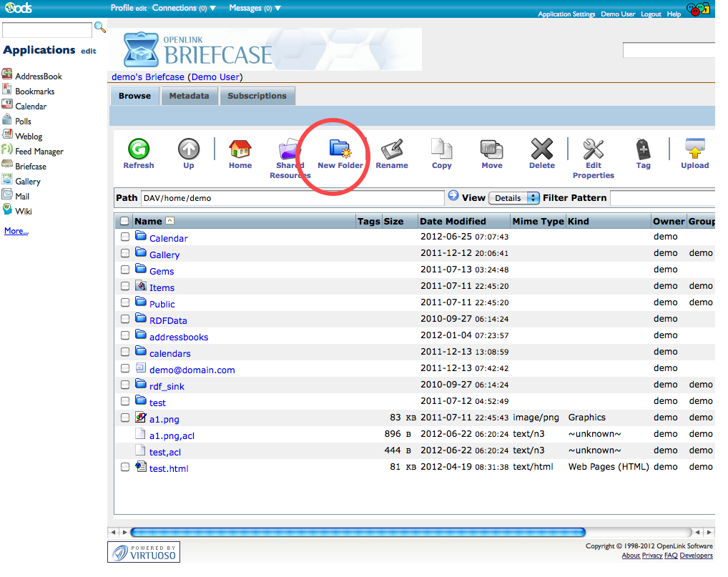The image size is (728, 577).
Task: Open the View Details dropdown
Action: [x=513, y=198]
